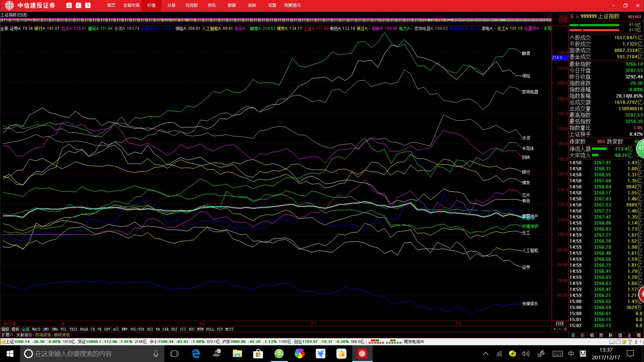Select the 价 tab in right panel
Image resolution: width=644 pixels, height=362 pixels.
(583, 335)
